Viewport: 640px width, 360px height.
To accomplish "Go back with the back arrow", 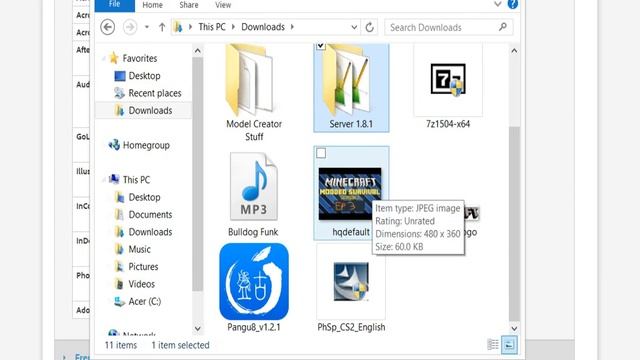I will pyautogui.click(x=108, y=27).
